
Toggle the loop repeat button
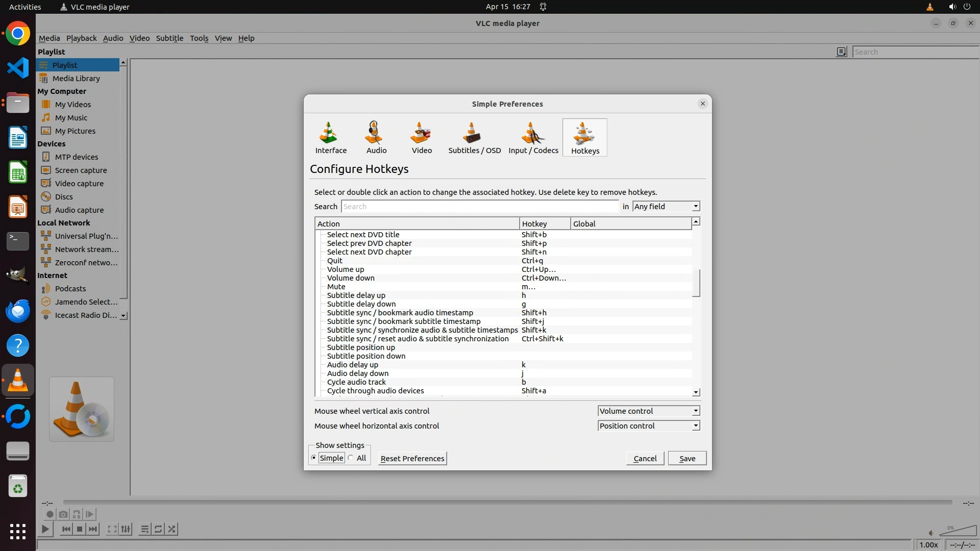[158, 529]
